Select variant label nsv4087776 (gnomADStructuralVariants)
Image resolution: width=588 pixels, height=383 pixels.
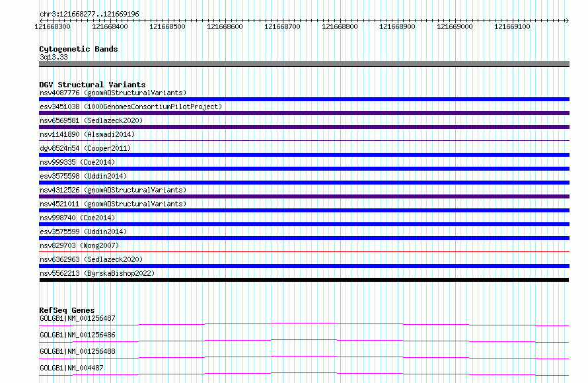tap(113, 93)
